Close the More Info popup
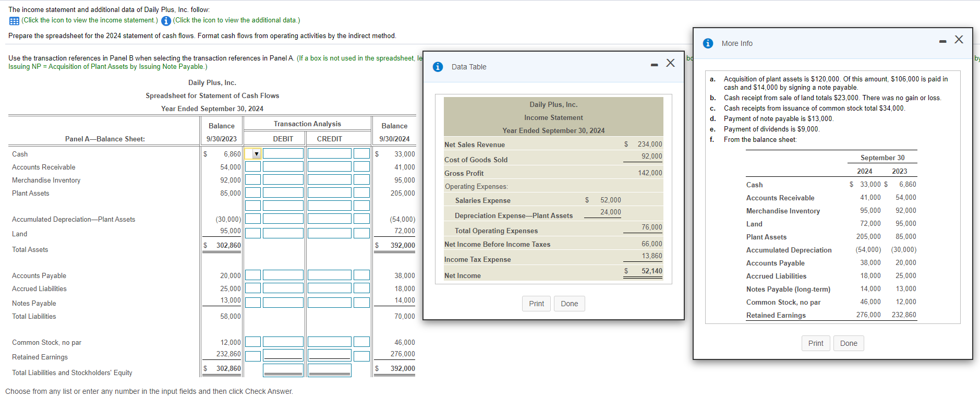Image resolution: width=980 pixels, height=397 pixels. point(959,40)
